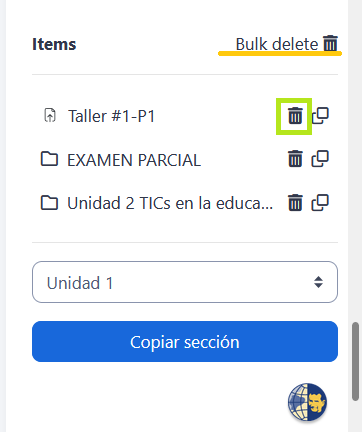Click the file icon beside Taller #1-P1
Screen dimensions: 362x432
(x=50, y=116)
